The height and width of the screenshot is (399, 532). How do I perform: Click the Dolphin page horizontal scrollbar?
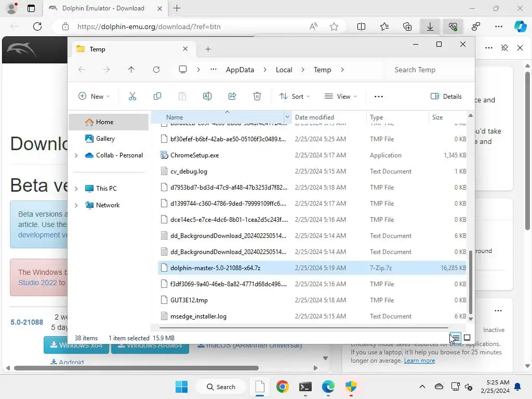(136, 368)
